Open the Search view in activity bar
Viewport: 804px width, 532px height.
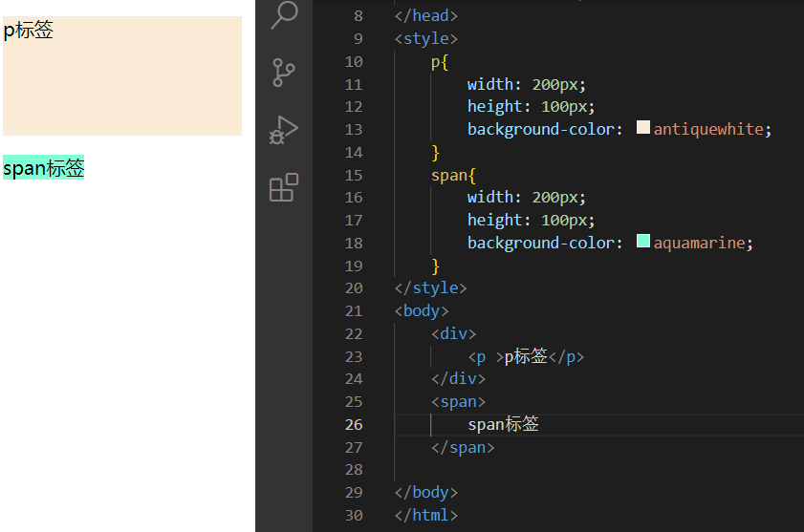tap(284, 15)
